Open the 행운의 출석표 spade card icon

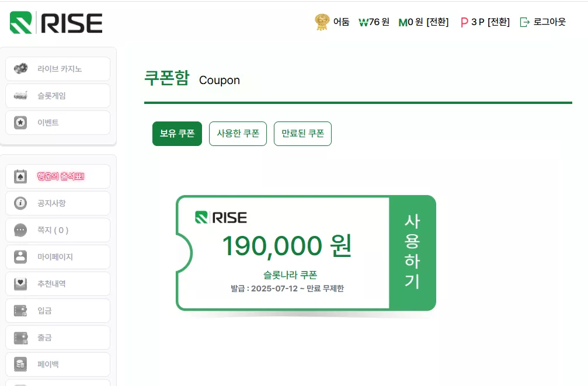click(x=20, y=176)
